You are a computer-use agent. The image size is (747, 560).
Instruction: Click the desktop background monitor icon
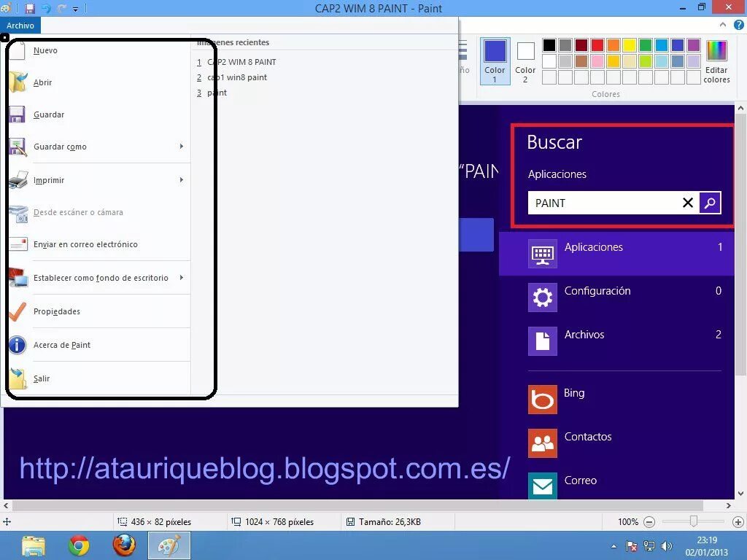click(18, 278)
